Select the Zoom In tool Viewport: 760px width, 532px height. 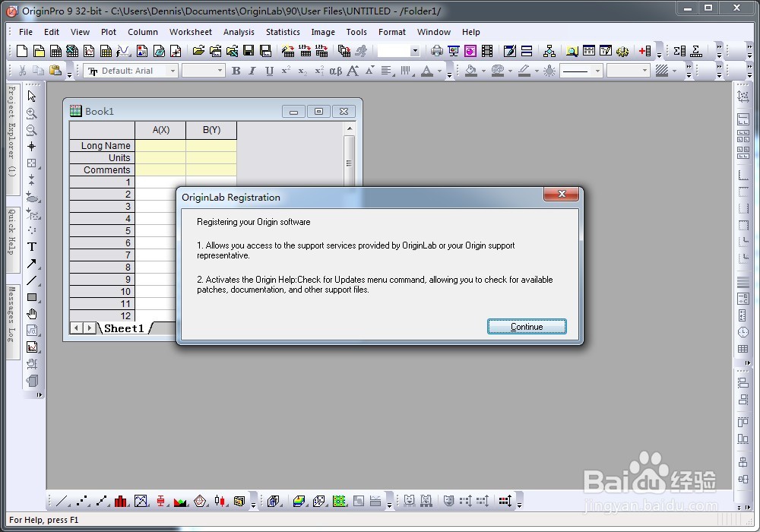click(x=32, y=112)
